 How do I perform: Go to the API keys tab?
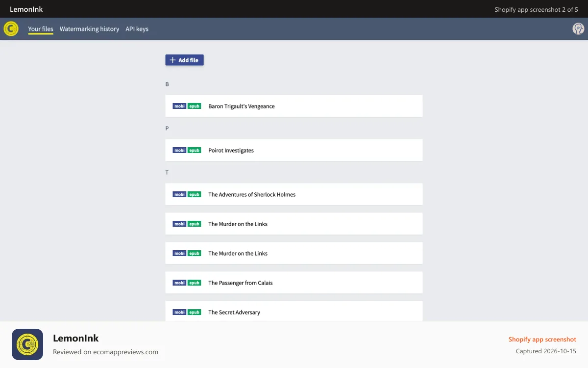[137, 29]
